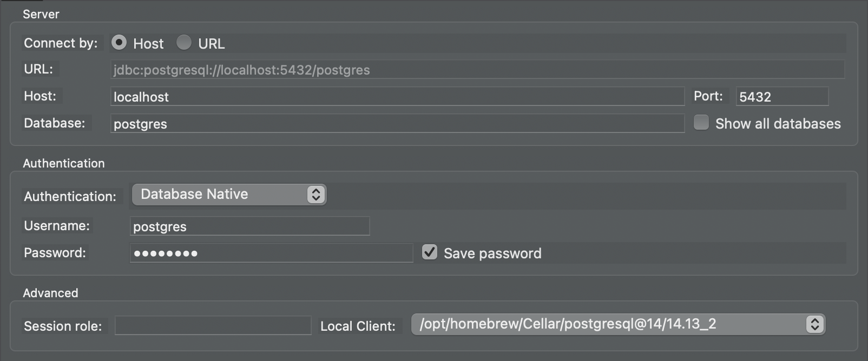Click the Advanced section heading
Image resolution: width=868 pixels, height=361 pixels.
coord(50,293)
